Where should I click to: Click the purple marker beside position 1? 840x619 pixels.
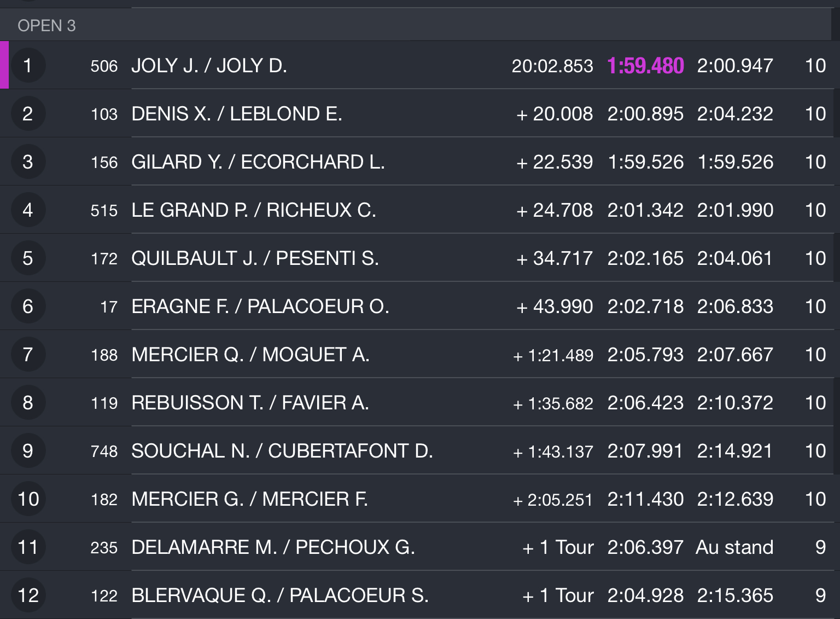point(4,65)
